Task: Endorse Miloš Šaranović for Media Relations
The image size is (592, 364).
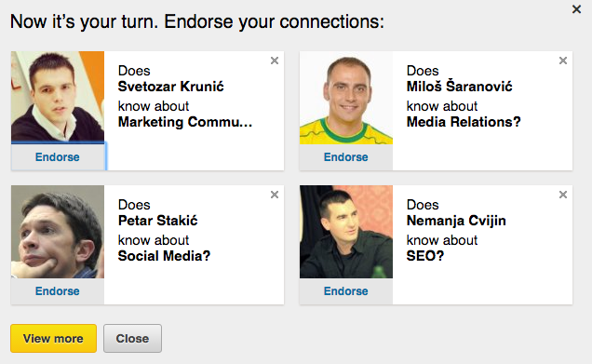Action: tap(346, 157)
